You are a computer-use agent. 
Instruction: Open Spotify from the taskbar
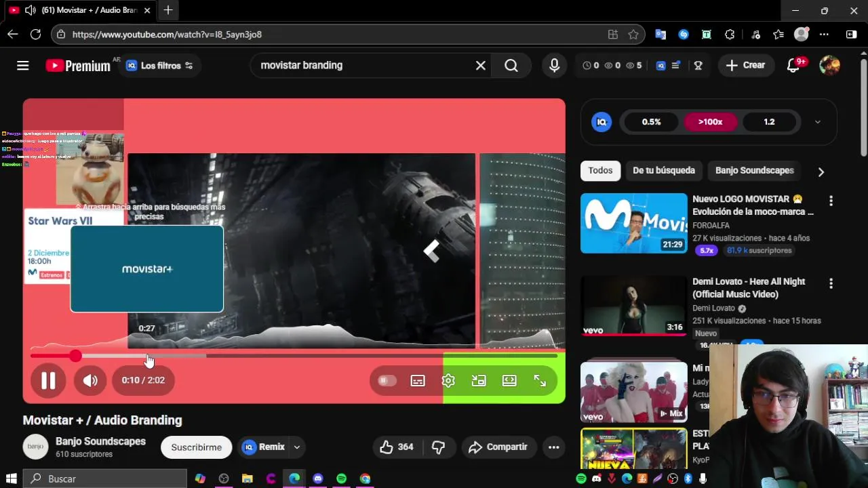[x=341, y=479]
